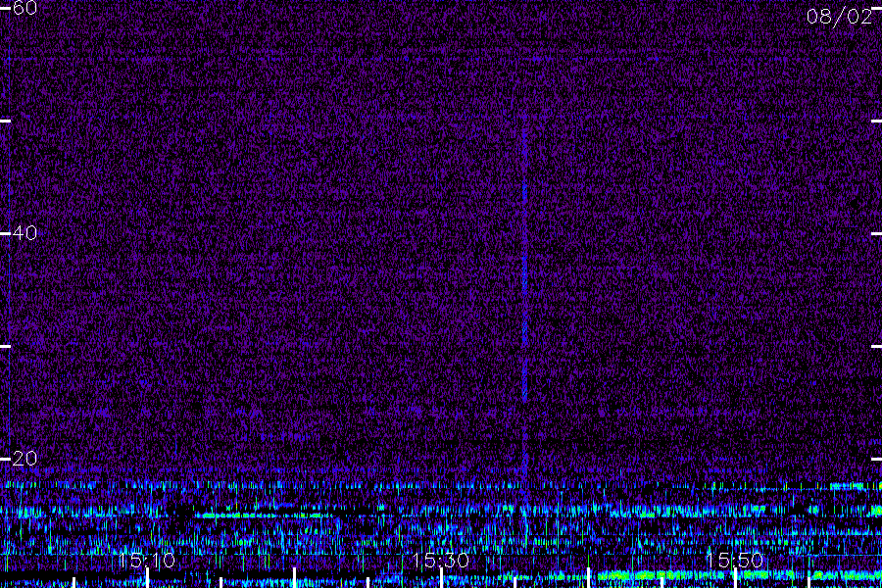
Task: Click the tick mark under the 15:50 label
Action: coord(735,578)
